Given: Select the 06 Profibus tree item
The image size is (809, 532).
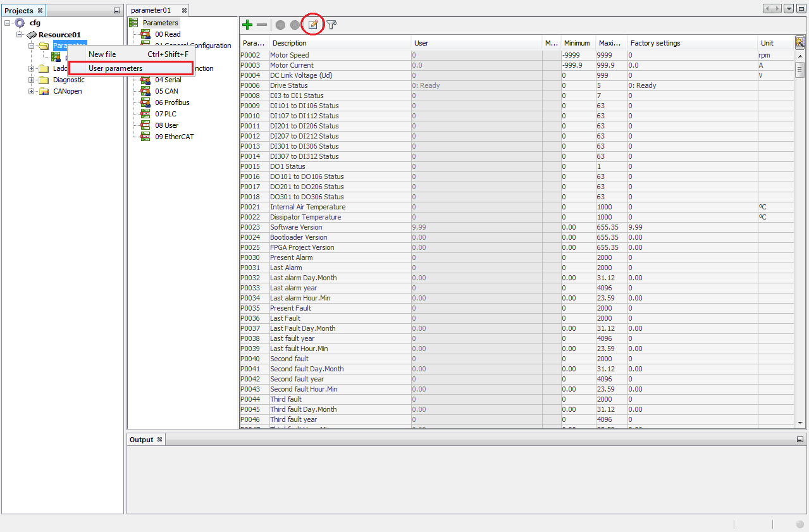Looking at the screenshot, I should [x=172, y=102].
